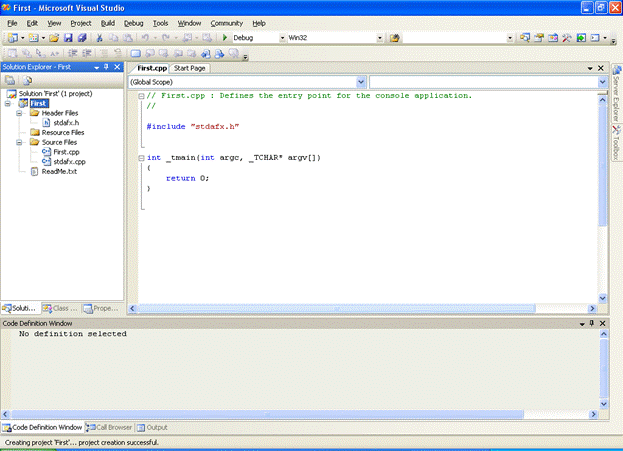Image resolution: width=623 pixels, height=451 pixels.
Task: Click the Find in Files icon
Action: pos(395,38)
